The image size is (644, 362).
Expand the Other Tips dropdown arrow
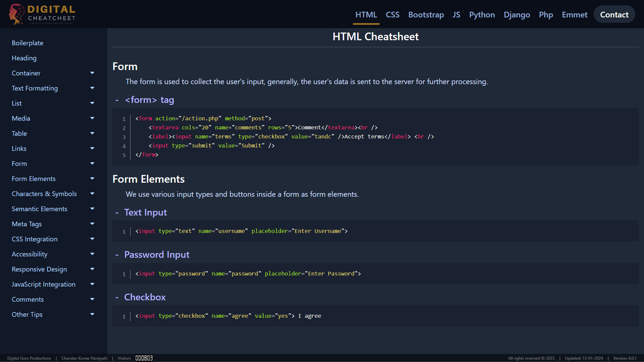click(x=92, y=314)
